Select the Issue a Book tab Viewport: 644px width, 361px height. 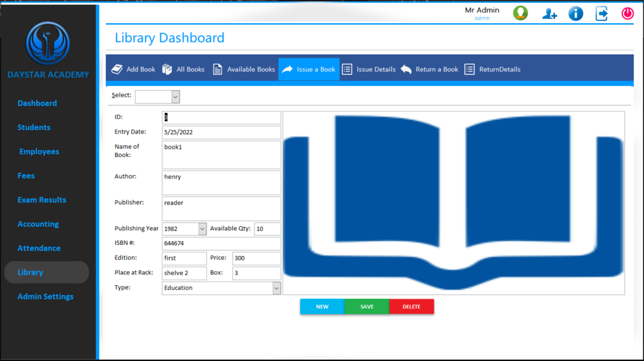click(x=309, y=69)
